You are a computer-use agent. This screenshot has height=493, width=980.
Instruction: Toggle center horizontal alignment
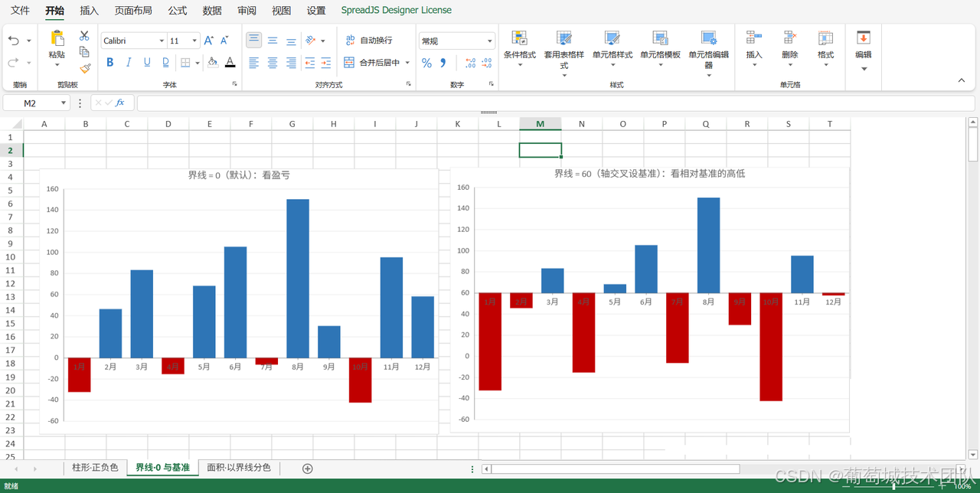(273, 63)
